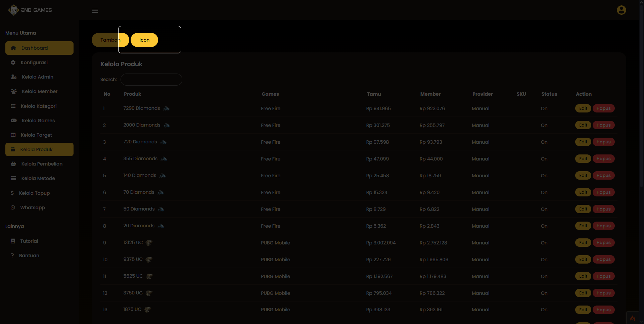
Task: Open Dashboard menu item
Action: pyautogui.click(x=39, y=48)
